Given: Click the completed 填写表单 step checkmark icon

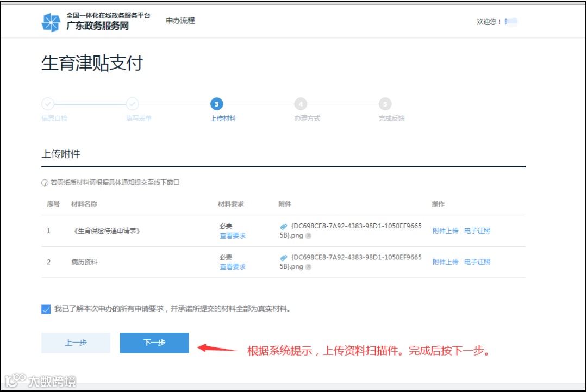Looking at the screenshot, I should pos(132,104).
